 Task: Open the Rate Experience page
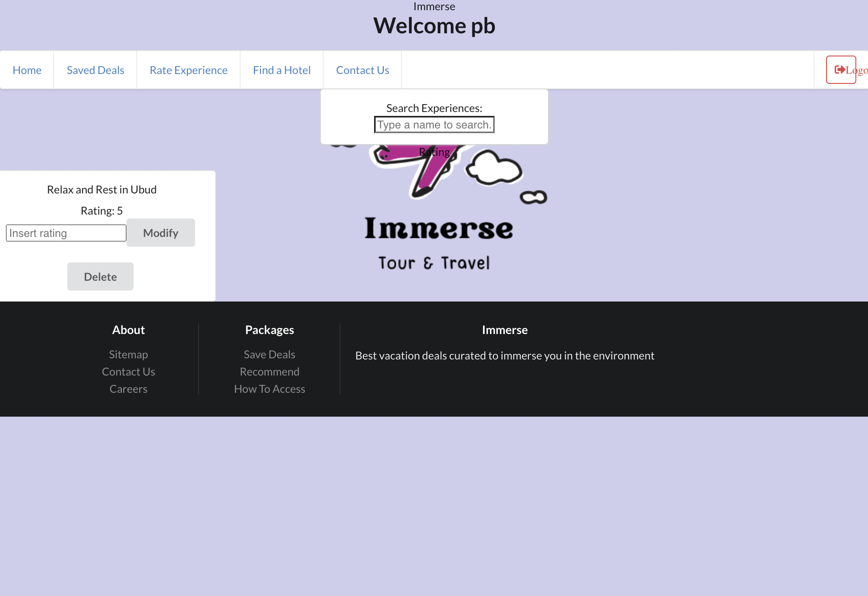188,70
